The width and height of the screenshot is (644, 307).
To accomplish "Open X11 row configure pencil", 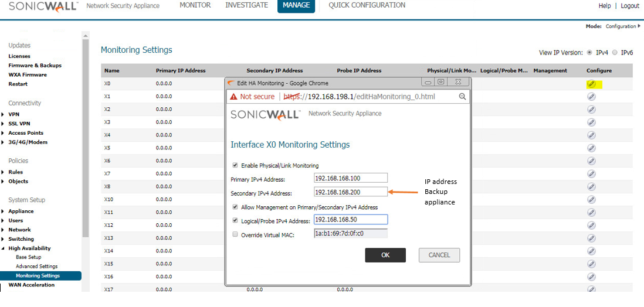I will pyautogui.click(x=591, y=212).
